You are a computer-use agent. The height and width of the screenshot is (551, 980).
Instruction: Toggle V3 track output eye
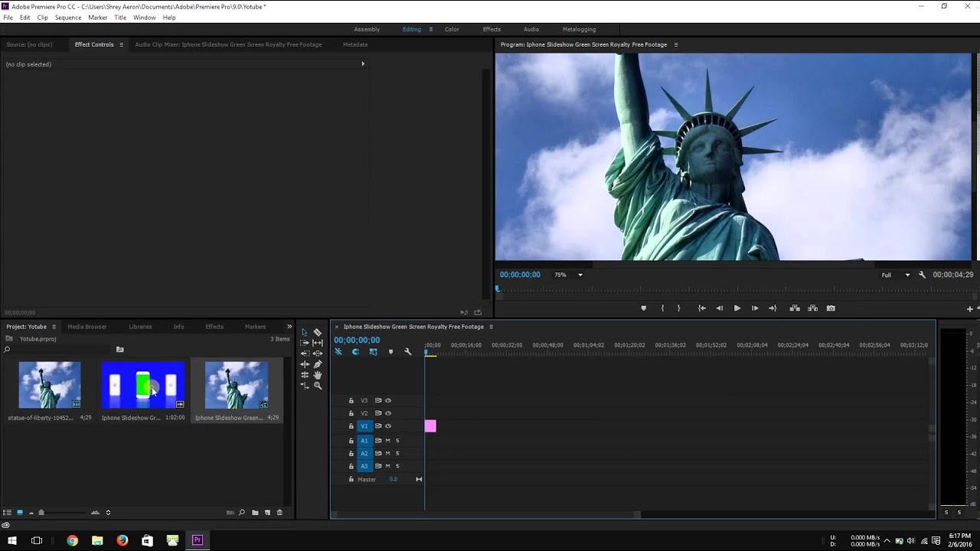(388, 400)
